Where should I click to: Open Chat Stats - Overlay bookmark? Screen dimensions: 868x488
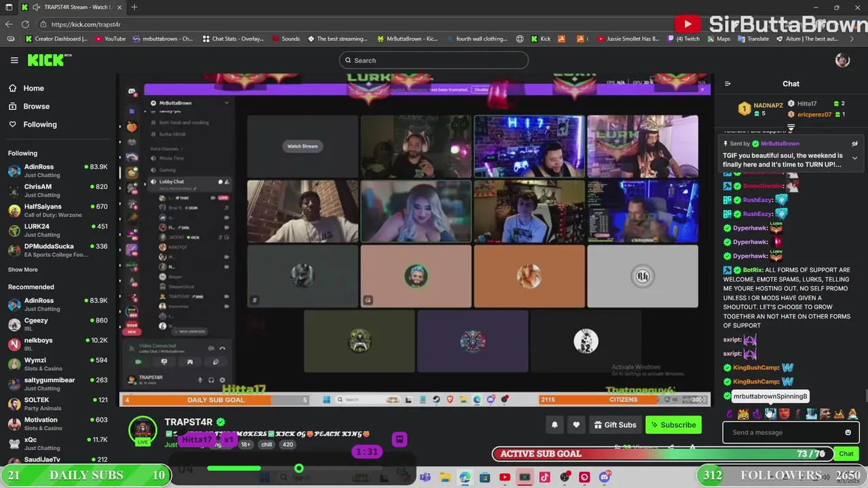pos(233,39)
